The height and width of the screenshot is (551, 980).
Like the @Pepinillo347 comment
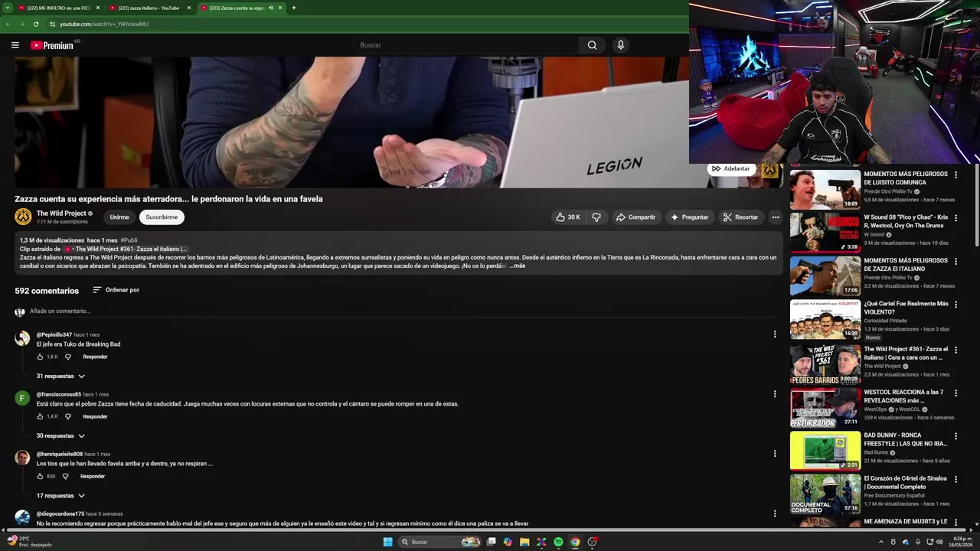[x=41, y=357]
